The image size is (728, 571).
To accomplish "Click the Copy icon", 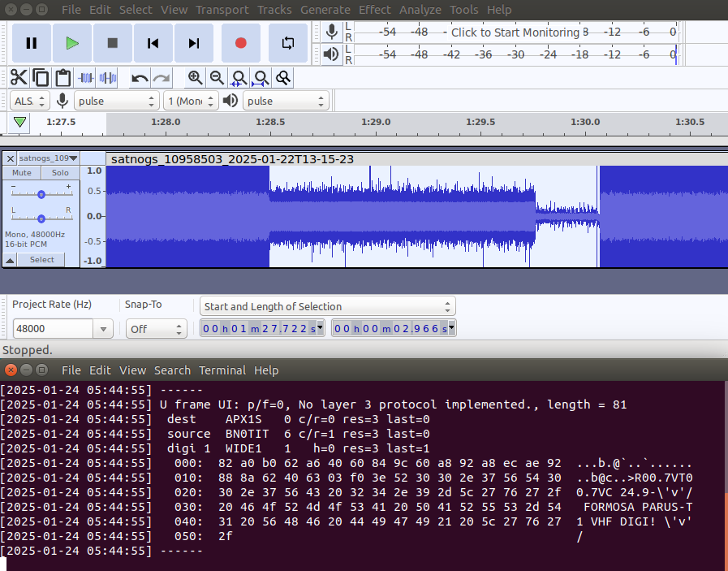I will pyautogui.click(x=41, y=78).
